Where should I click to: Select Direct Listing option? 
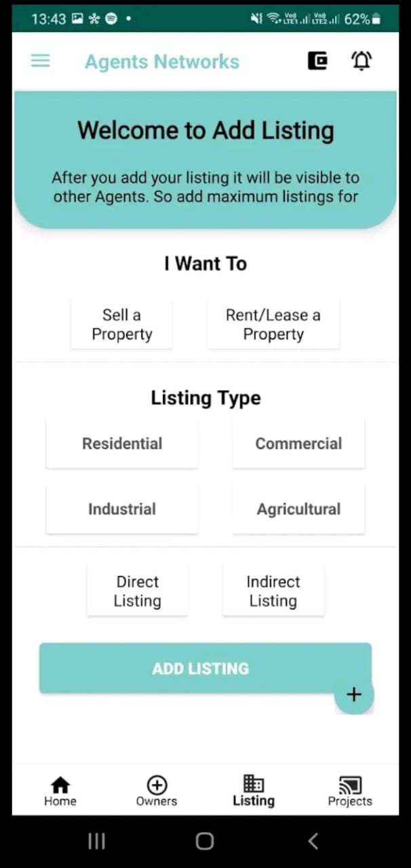tap(138, 591)
